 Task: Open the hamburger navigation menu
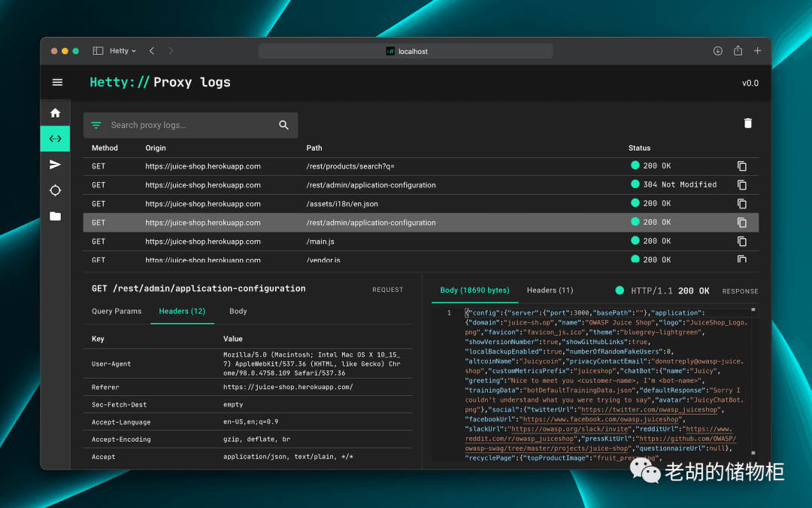57,83
